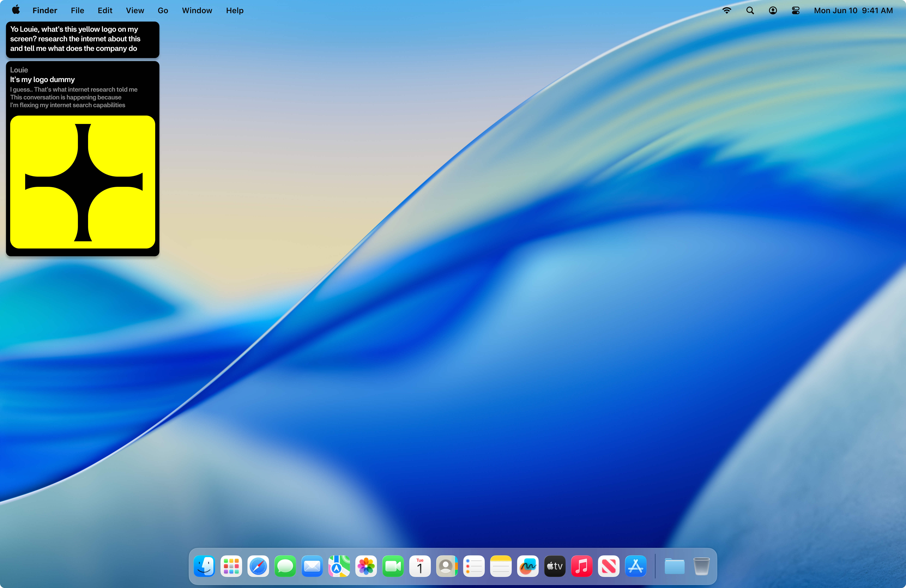Click the "Yo Louie, what's this yellow logo" message
The width and height of the screenshot is (906, 588).
click(83, 39)
